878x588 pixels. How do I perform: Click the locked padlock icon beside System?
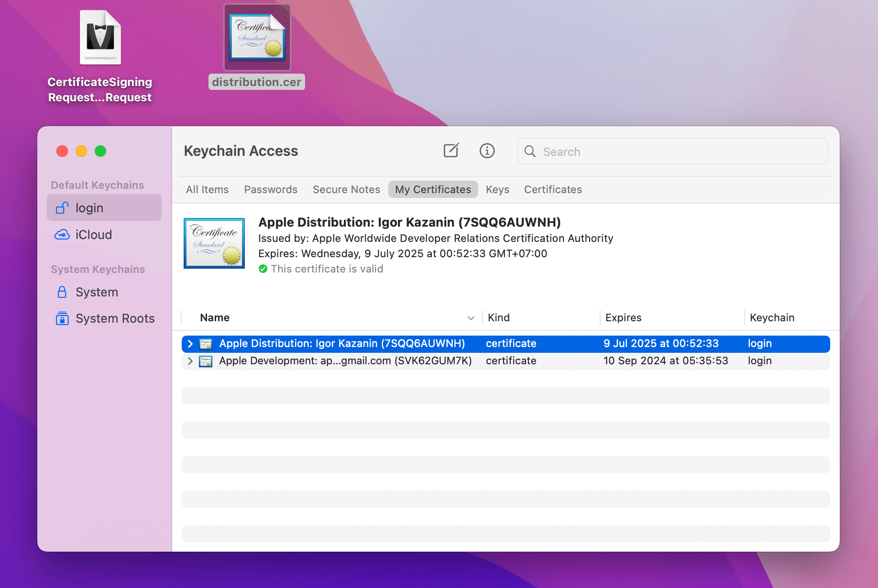click(62, 292)
